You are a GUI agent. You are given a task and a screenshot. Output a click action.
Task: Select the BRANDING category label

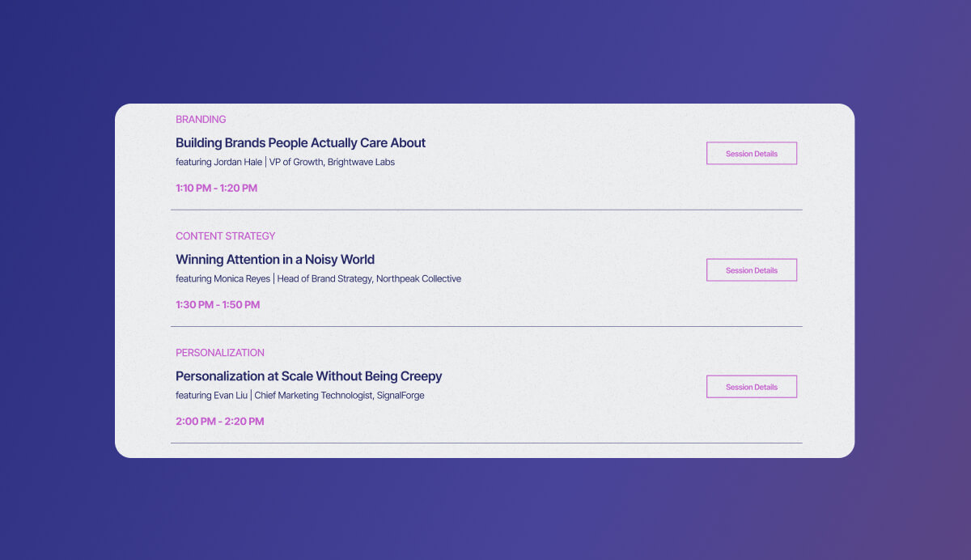pyautogui.click(x=201, y=119)
